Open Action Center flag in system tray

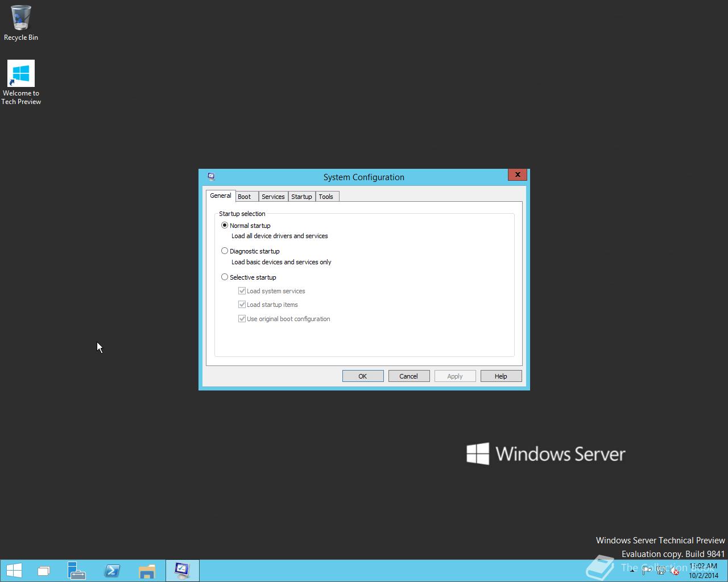647,571
